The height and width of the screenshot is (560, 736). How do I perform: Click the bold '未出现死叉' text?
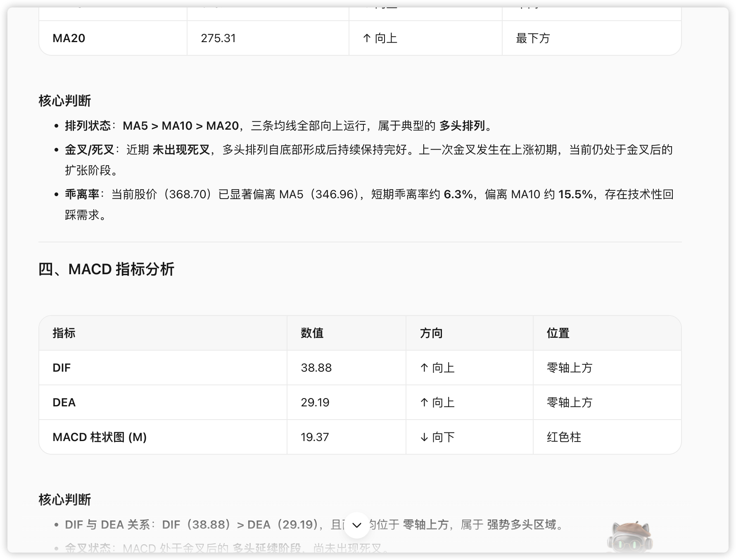point(181,149)
